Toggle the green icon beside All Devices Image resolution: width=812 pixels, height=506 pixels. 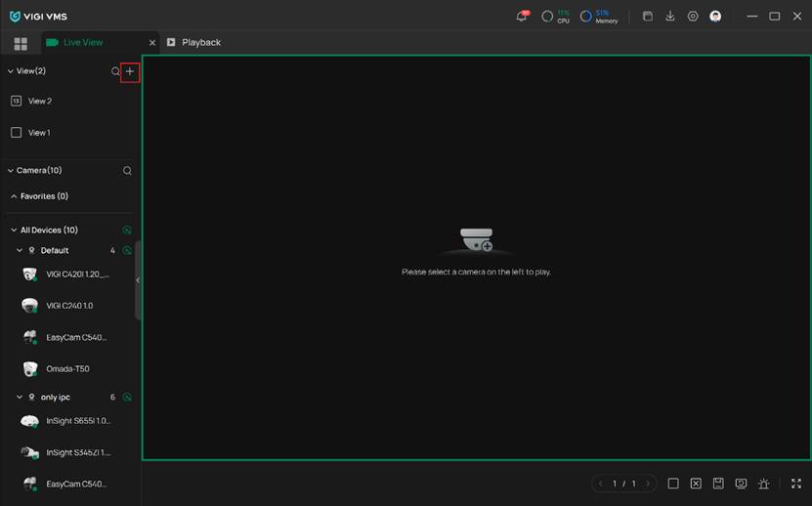coord(127,231)
